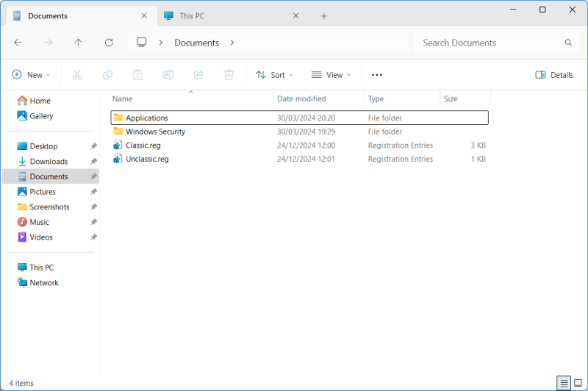Open the New item dropdown
The image size is (588, 391).
pos(32,75)
